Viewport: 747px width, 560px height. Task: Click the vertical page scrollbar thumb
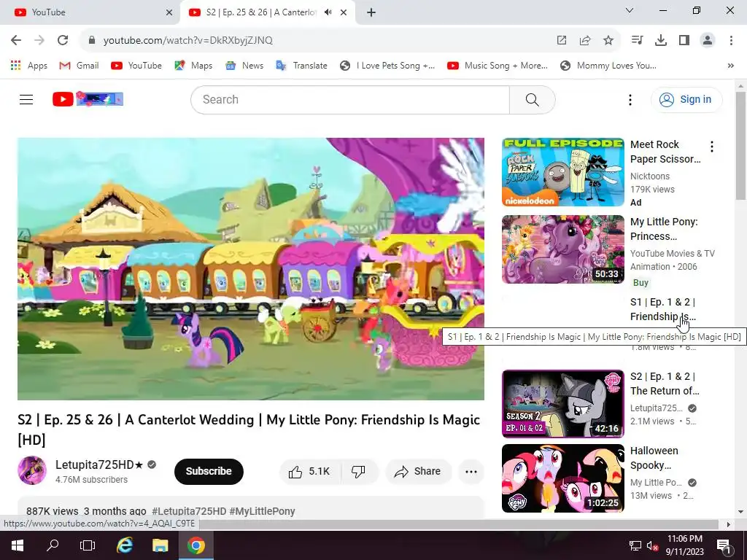pos(740,145)
